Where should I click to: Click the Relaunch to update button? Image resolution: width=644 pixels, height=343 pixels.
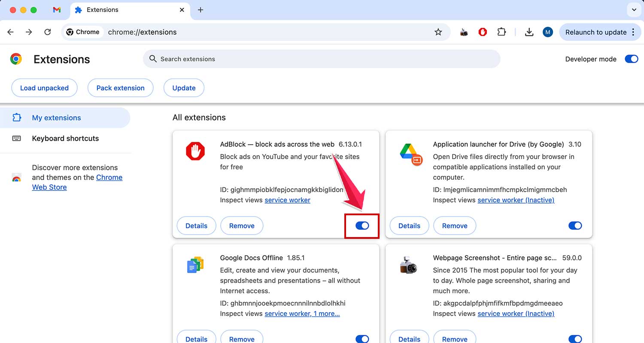596,32
